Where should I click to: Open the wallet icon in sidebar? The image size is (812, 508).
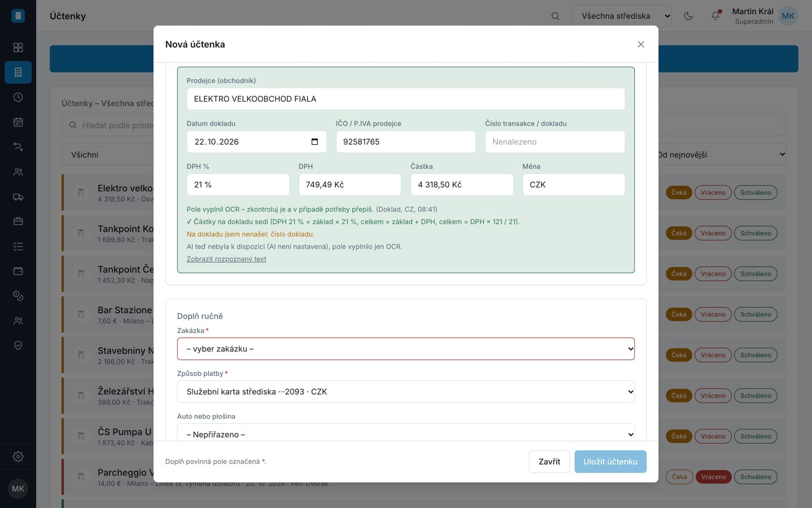point(18,271)
